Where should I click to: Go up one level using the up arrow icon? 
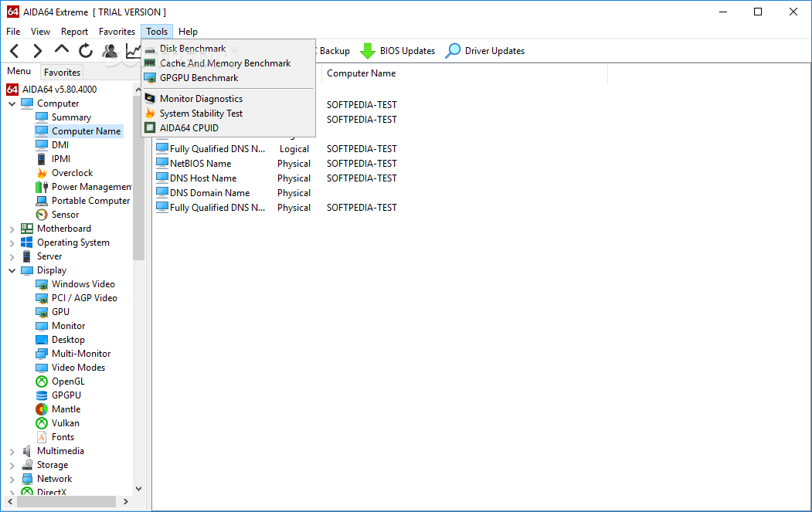point(62,49)
